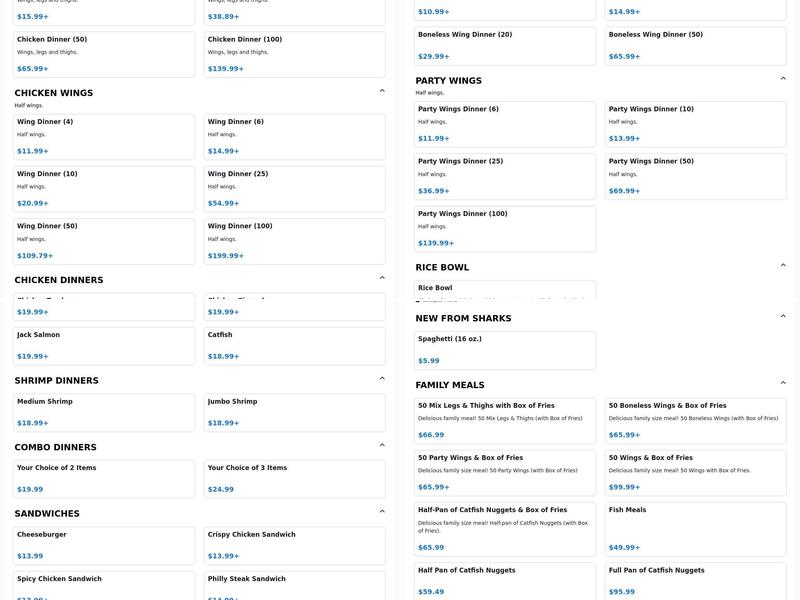The image size is (800, 600).
Task: Collapse the Party Wings section
Action: [x=783, y=79]
